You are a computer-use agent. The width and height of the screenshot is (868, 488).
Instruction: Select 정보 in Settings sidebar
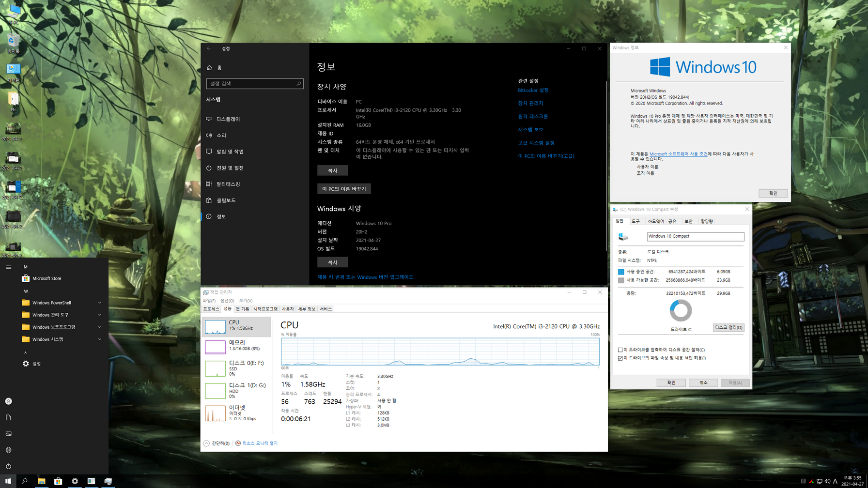[x=255, y=216]
